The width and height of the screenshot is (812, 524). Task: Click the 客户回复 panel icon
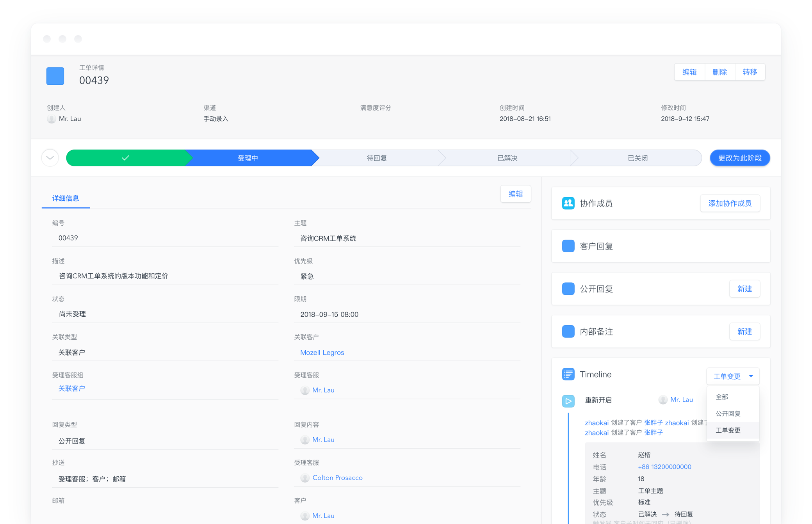pyautogui.click(x=568, y=246)
